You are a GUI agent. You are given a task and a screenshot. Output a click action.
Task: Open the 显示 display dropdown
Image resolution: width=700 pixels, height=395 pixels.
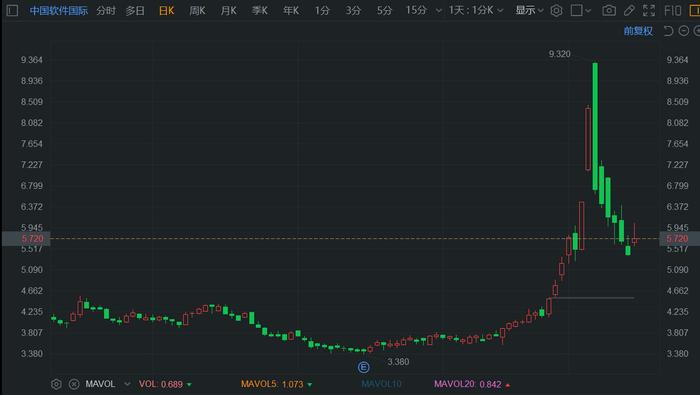click(529, 10)
